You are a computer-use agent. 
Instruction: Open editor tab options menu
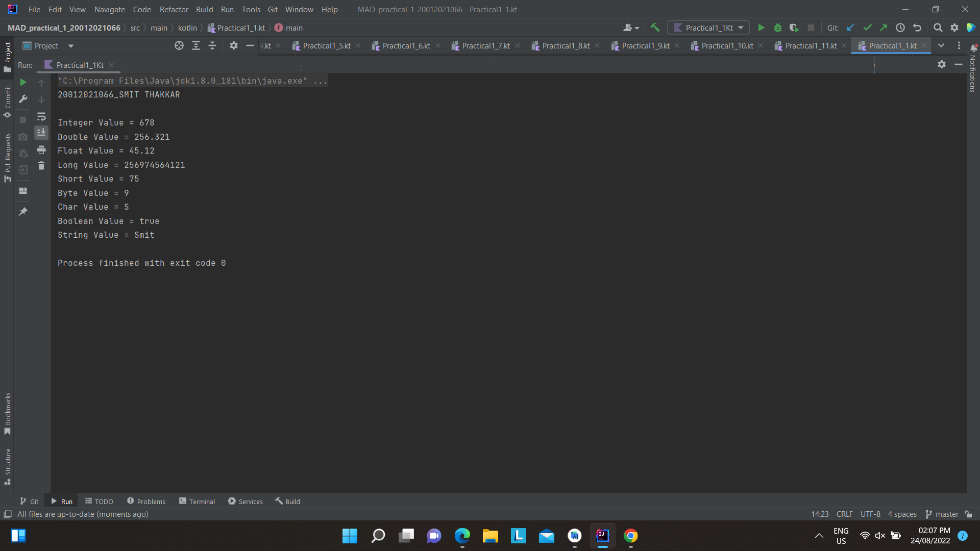coord(959,46)
